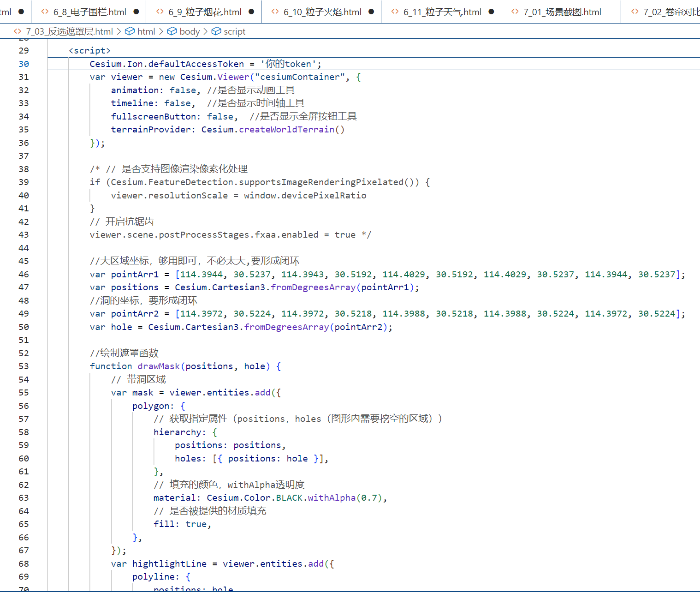Click viewer.entities.add on line 55
Screen dimensions: 700x593
click(x=220, y=392)
